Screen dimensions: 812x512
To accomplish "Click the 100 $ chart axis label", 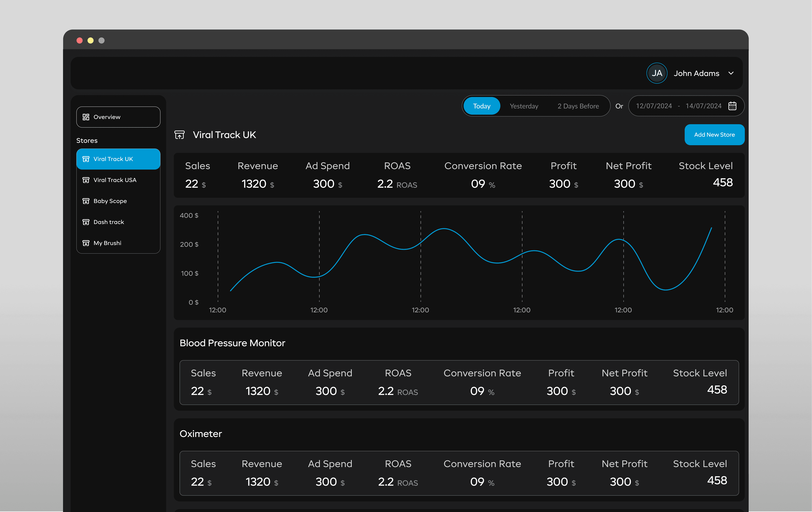I will pyautogui.click(x=189, y=273).
